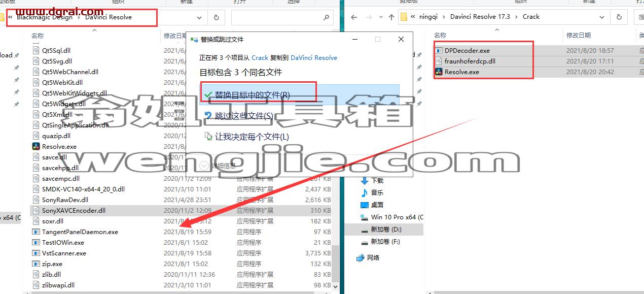Viewport: 644px width, 294px height.
Task: Open the DaVinci Resolve destination link in dialog
Action: (314, 58)
